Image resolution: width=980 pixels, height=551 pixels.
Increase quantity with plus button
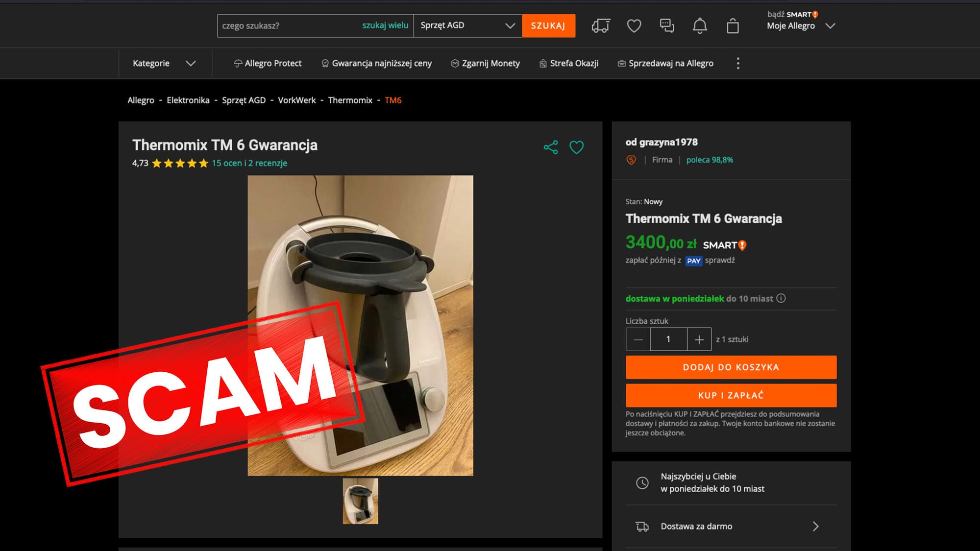pyautogui.click(x=699, y=339)
